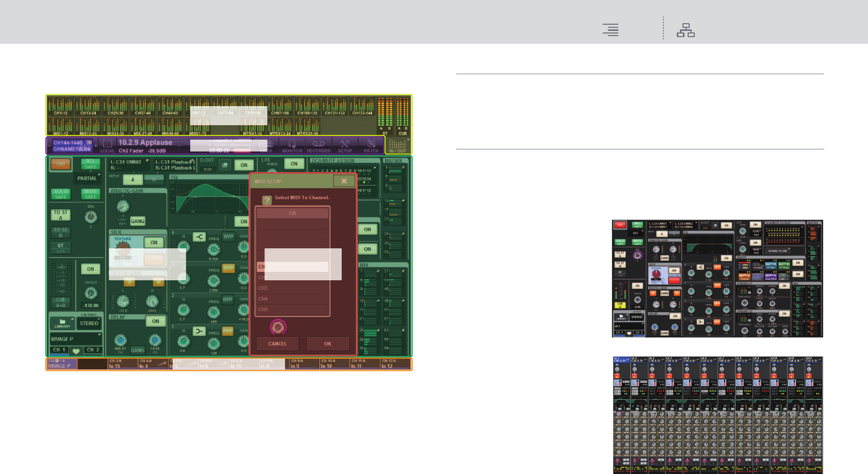This screenshot has height=474, width=868.
Task: Open the table of contents icon in the header
Action: pos(611,30)
